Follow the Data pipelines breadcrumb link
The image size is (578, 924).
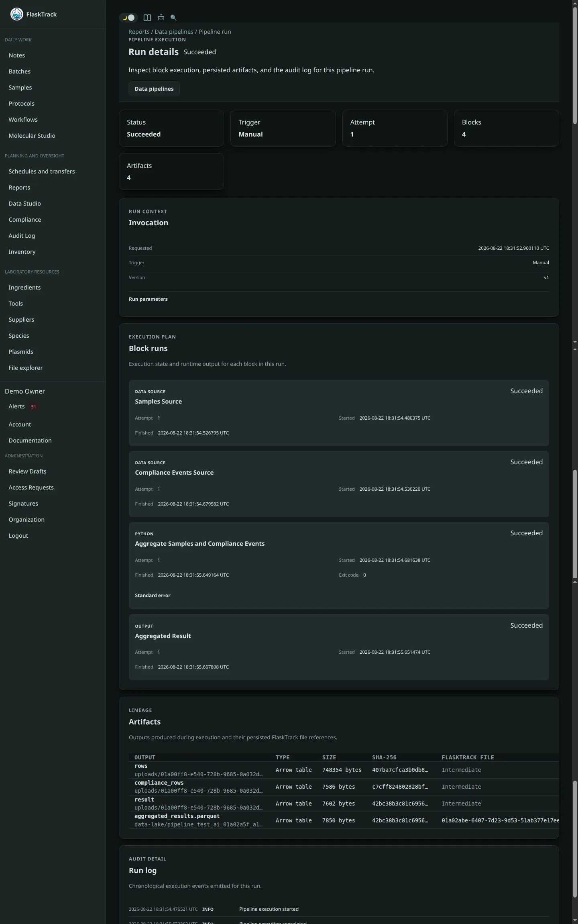174,32
